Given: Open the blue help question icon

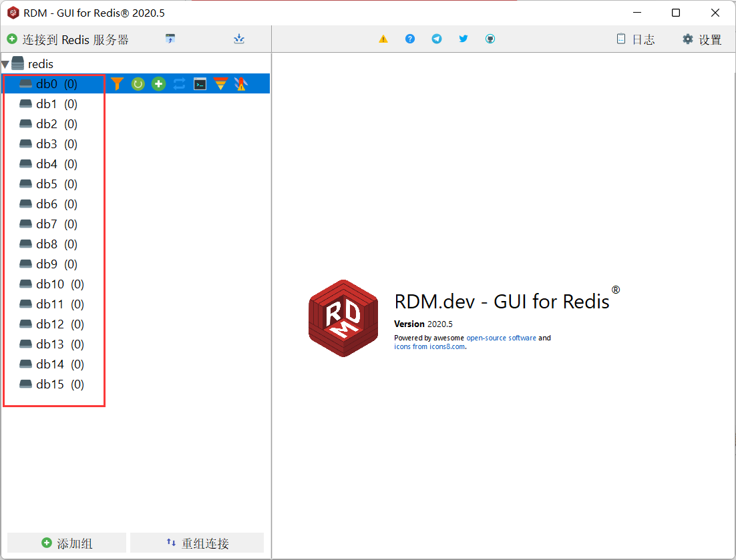Looking at the screenshot, I should [410, 39].
